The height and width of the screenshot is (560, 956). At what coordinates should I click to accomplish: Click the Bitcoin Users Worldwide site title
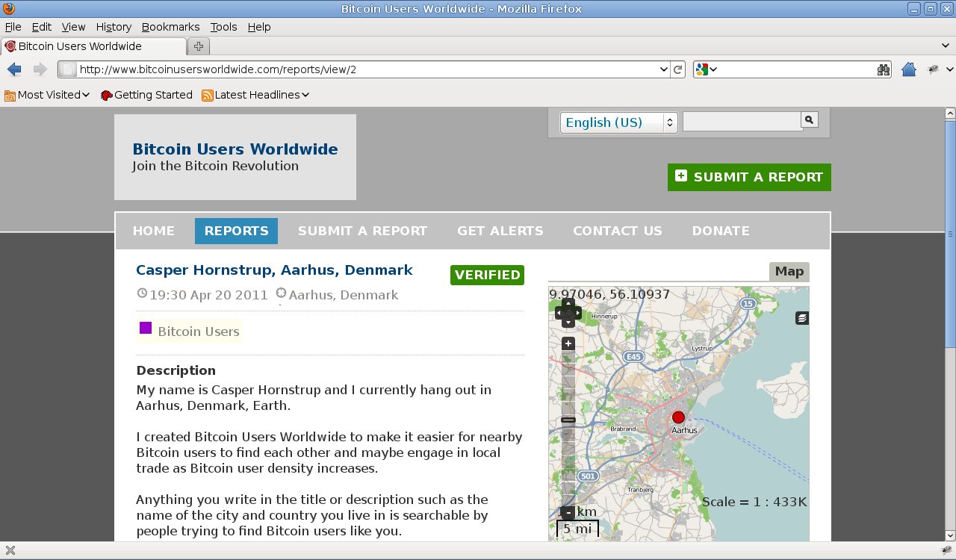(235, 149)
